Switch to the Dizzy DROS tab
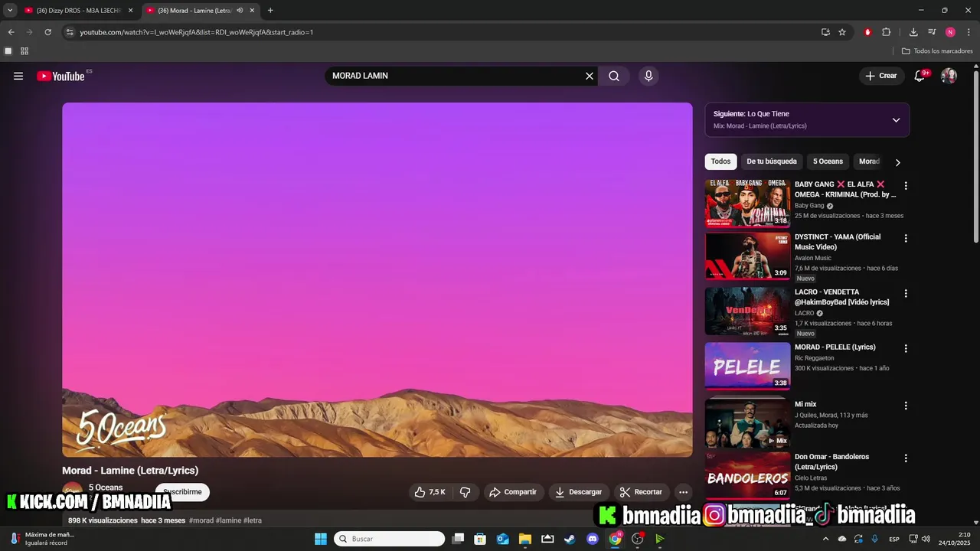The width and height of the screenshot is (980, 551). pyautogui.click(x=79, y=11)
